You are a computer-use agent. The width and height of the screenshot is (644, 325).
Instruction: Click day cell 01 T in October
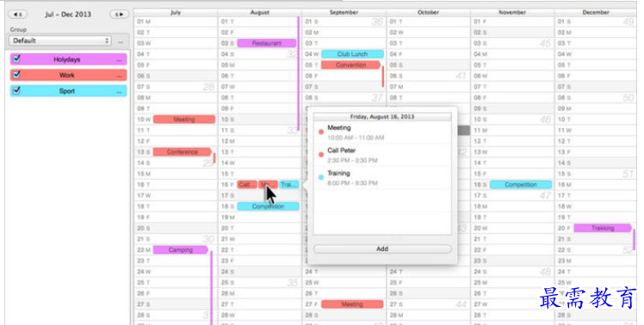[429, 21]
